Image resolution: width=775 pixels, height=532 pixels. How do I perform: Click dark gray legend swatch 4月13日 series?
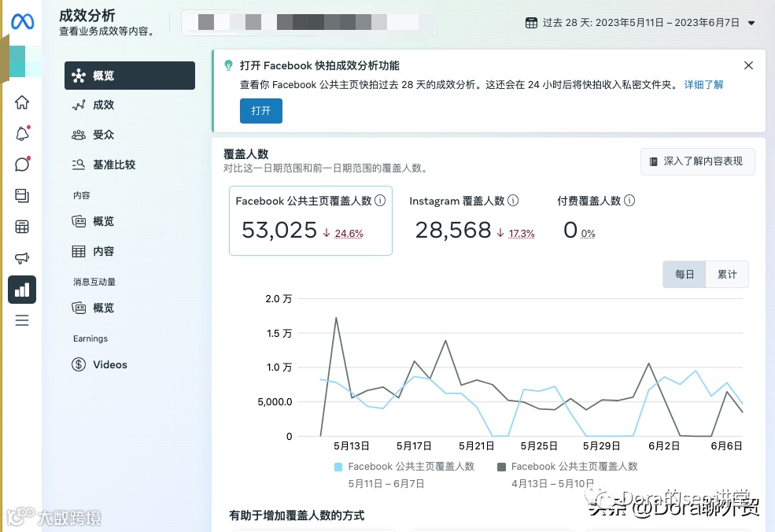pyautogui.click(x=502, y=467)
